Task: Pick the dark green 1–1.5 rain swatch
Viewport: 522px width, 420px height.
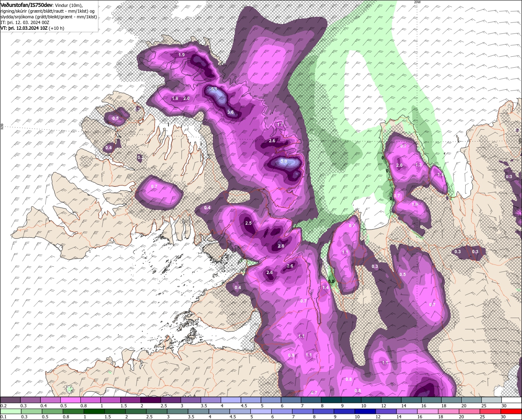Action: point(94,411)
